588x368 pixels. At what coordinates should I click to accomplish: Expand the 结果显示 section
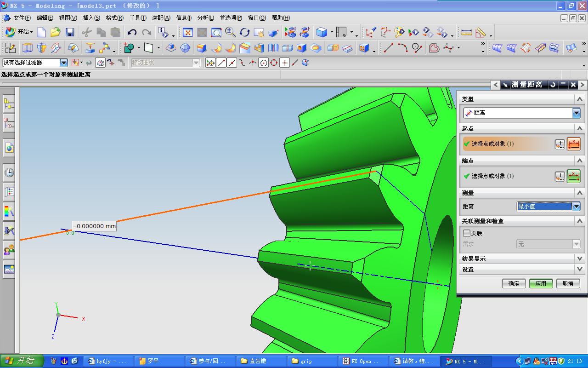click(579, 259)
